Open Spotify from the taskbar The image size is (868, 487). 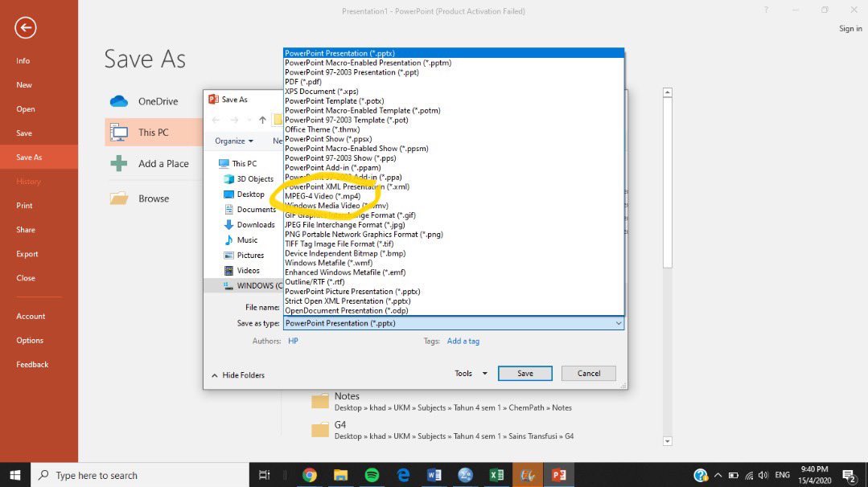pyautogui.click(x=372, y=475)
